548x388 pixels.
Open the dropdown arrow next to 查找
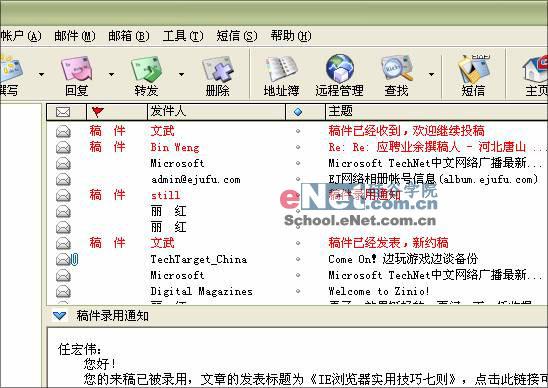pos(431,74)
